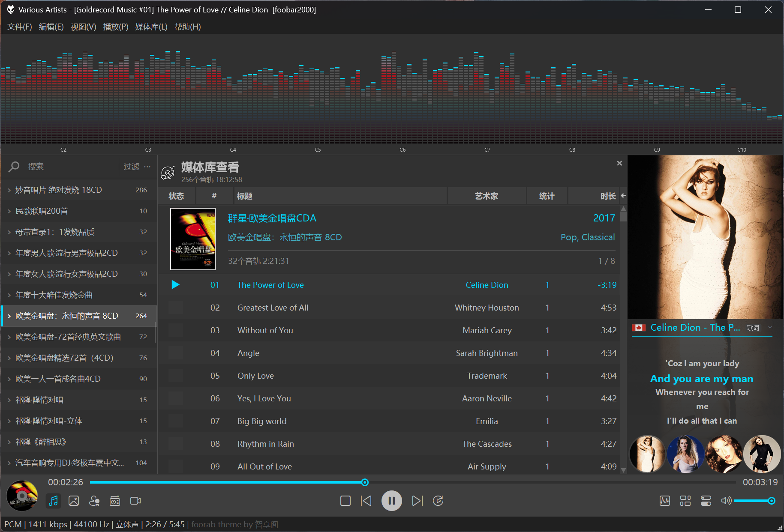Open the layout grid icon
Screen dimensions: 784x532
[685, 501]
